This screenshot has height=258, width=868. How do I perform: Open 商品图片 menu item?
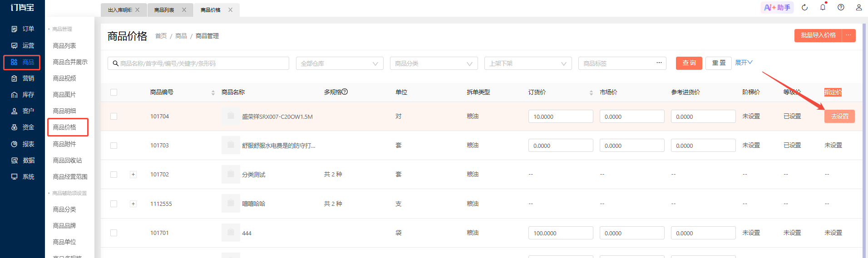click(64, 95)
